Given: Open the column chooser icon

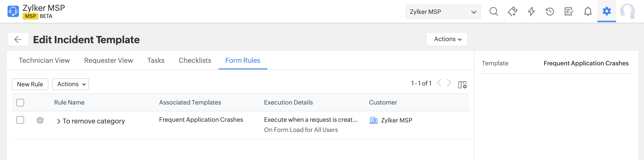Looking at the screenshot, I should 462,85.
